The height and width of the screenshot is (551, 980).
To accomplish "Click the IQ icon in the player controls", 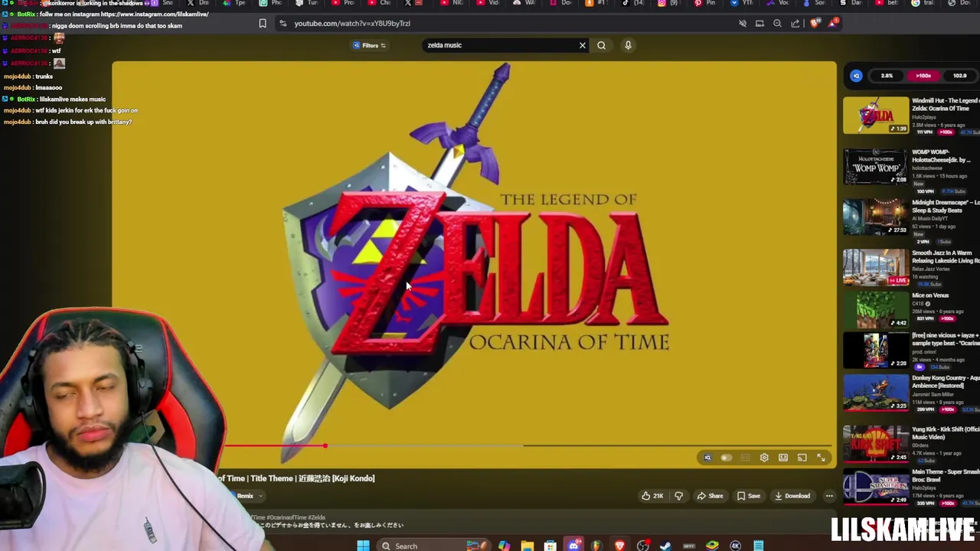I will point(707,458).
